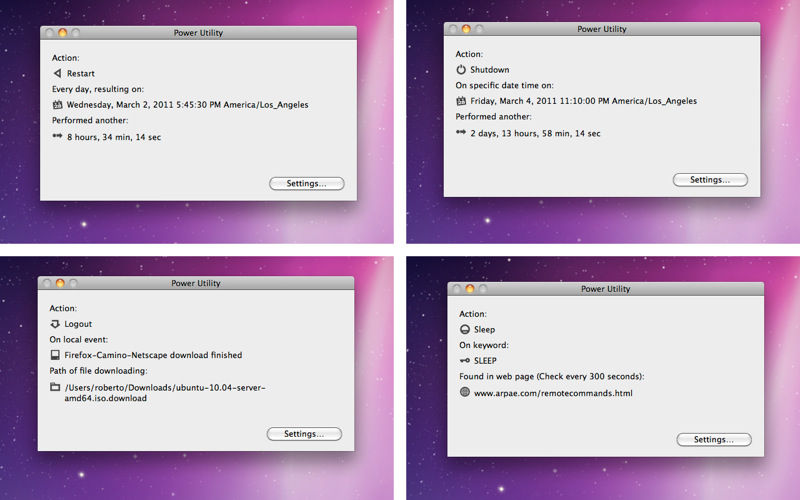Open Settings in the Restart window
The image size is (800, 500).
tap(307, 184)
